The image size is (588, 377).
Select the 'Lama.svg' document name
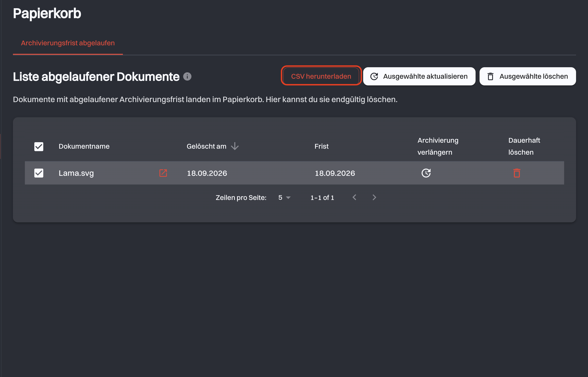tap(76, 173)
